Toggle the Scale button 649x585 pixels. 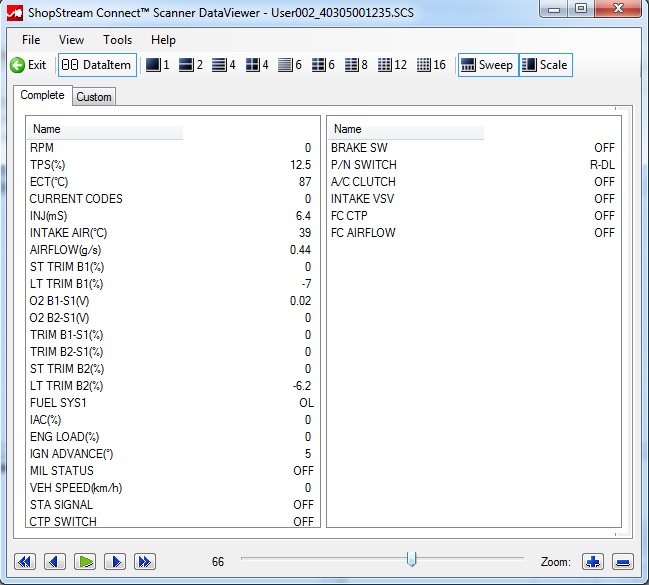click(546, 65)
